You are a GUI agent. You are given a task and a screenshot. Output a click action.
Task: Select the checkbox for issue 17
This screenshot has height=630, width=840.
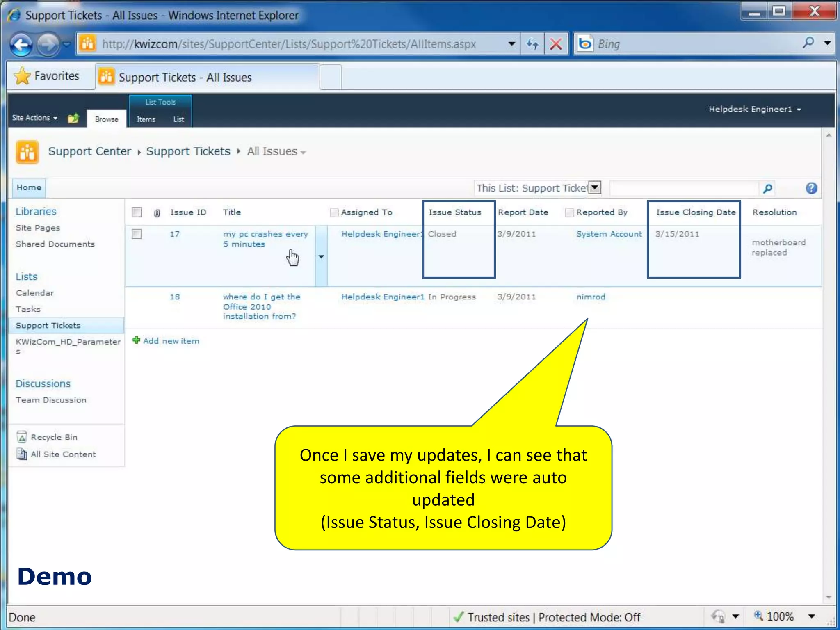(137, 234)
